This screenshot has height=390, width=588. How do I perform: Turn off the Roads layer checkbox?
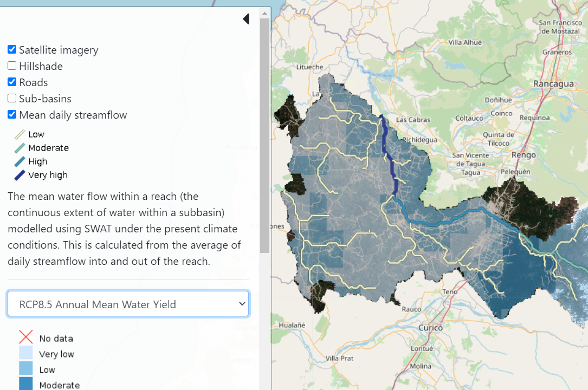tap(12, 82)
